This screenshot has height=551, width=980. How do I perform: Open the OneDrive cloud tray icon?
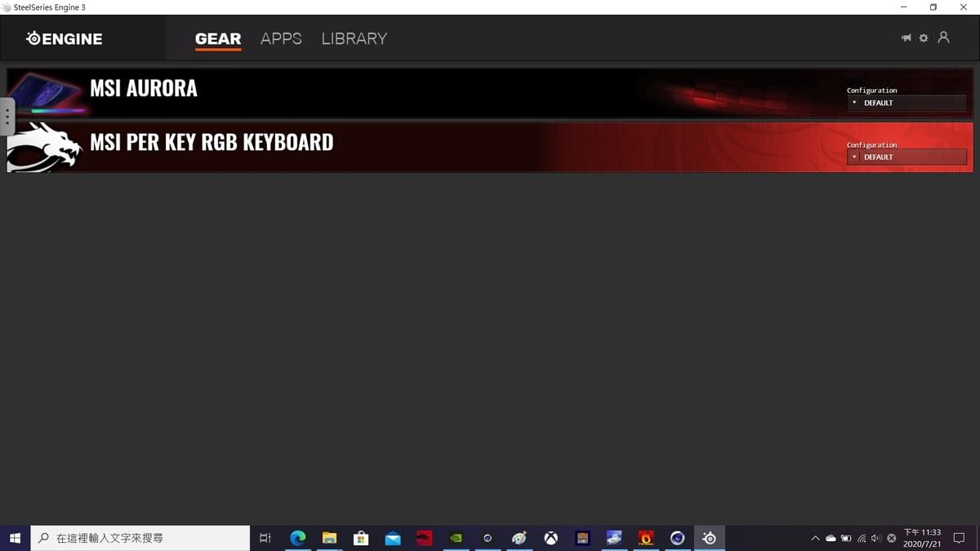(x=831, y=539)
